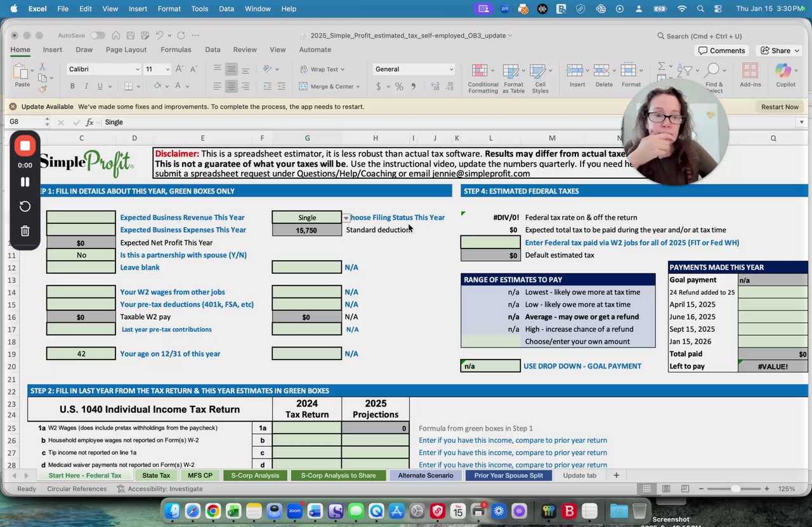Toggle the AutoSave switch
Image resolution: width=812 pixels, height=527 pixels.
pos(97,36)
